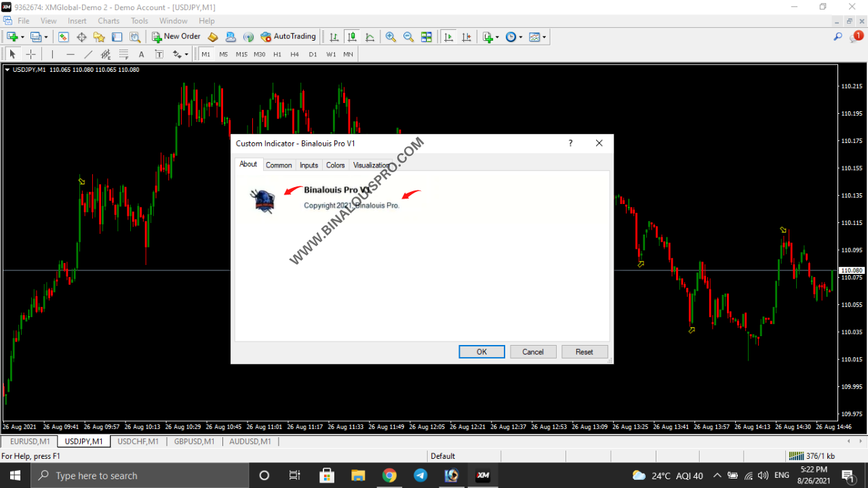The width and height of the screenshot is (868, 488).
Task: Tile chart windows icon
Action: (427, 37)
